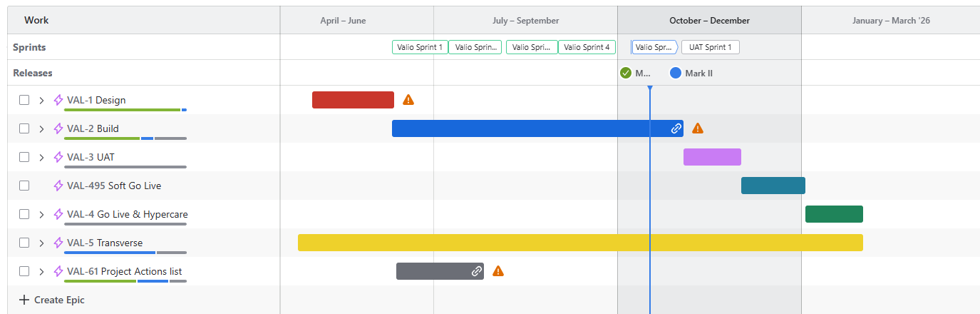The width and height of the screenshot is (980, 314).
Task: Click the warning icon next to VAL-1 Design bar
Action: (408, 100)
